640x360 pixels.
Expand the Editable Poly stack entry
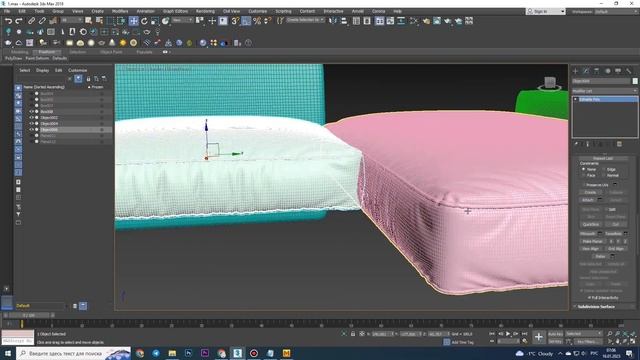click(576, 99)
